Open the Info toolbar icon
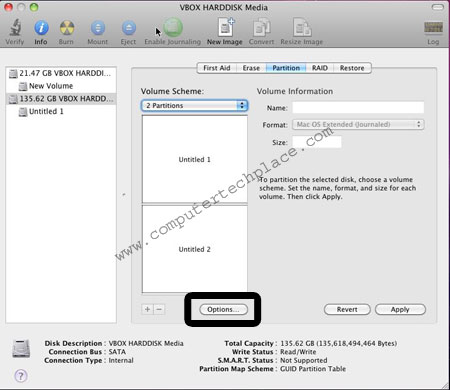This screenshot has width=450, height=390. click(41, 28)
